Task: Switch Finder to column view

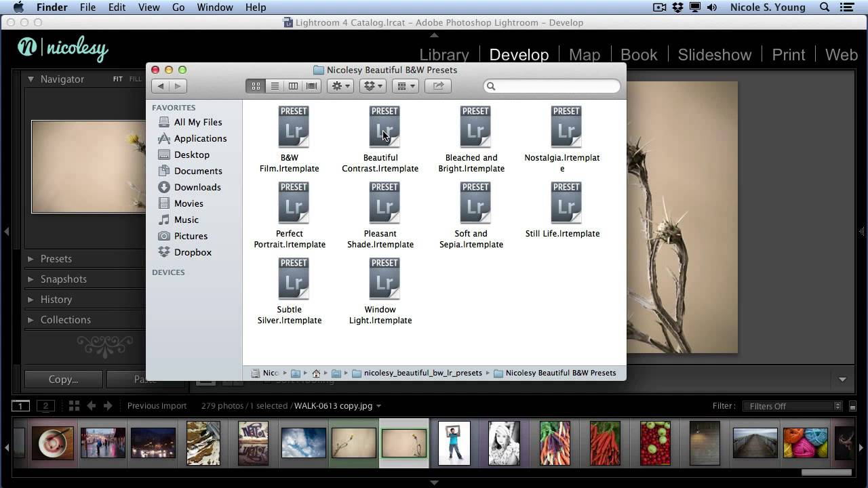Action: tap(293, 86)
